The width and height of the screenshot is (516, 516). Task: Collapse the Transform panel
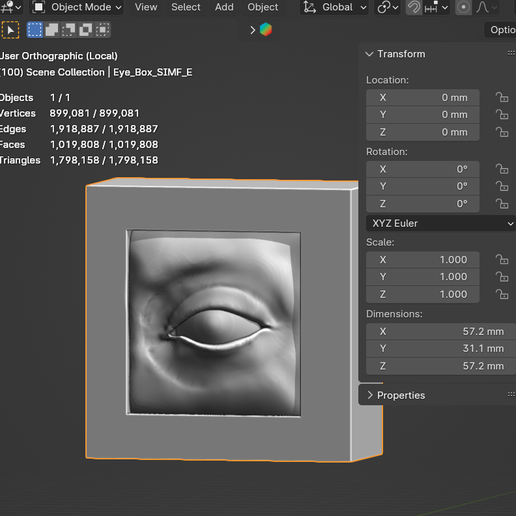pyautogui.click(x=369, y=54)
